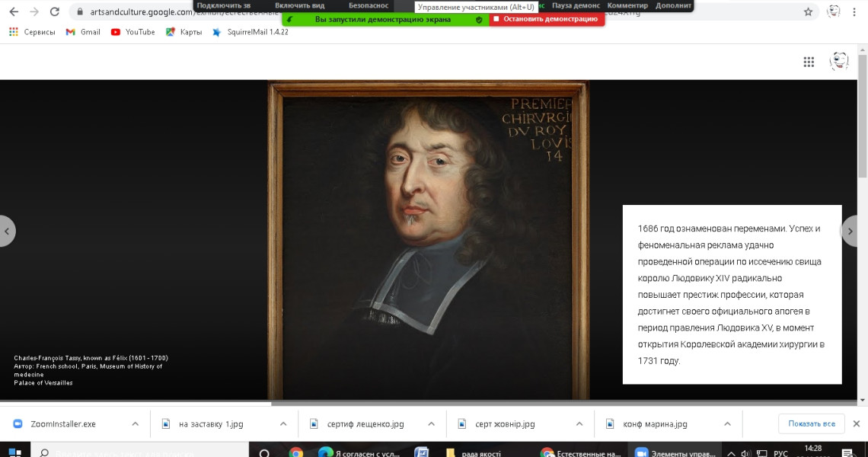Open the Zoom 'Комментир' annotation tool

(x=627, y=5)
